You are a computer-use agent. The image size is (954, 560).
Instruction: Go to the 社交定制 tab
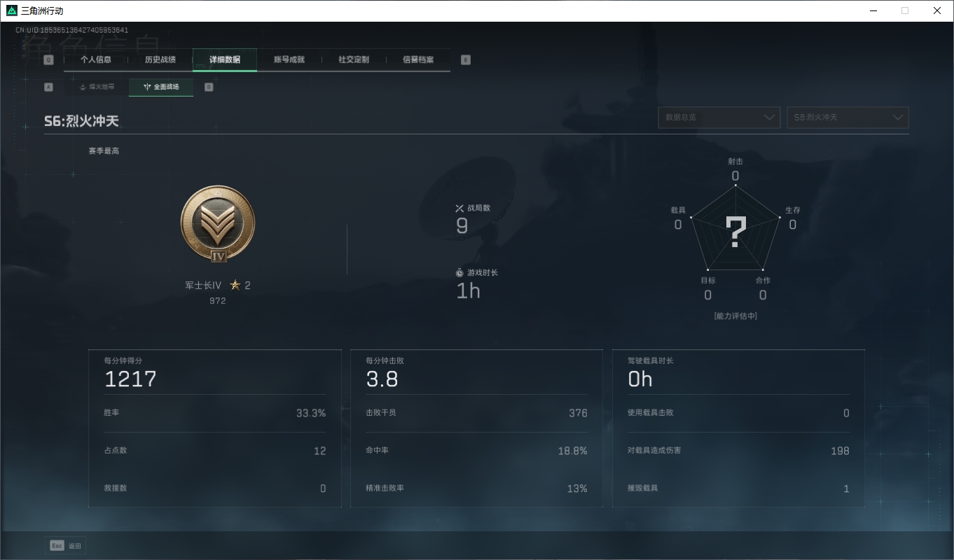[x=354, y=59]
